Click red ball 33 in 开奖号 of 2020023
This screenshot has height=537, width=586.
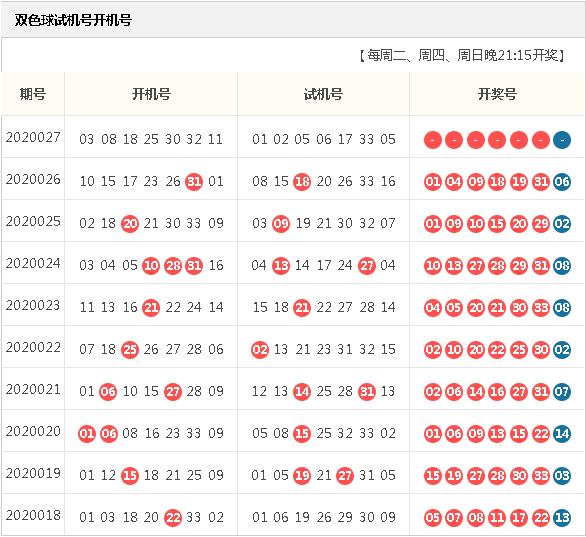540,308
